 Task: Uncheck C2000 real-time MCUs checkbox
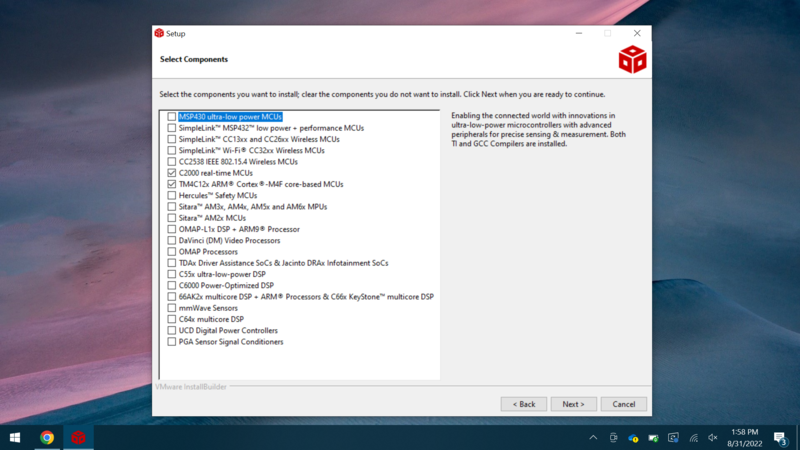point(171,173)
